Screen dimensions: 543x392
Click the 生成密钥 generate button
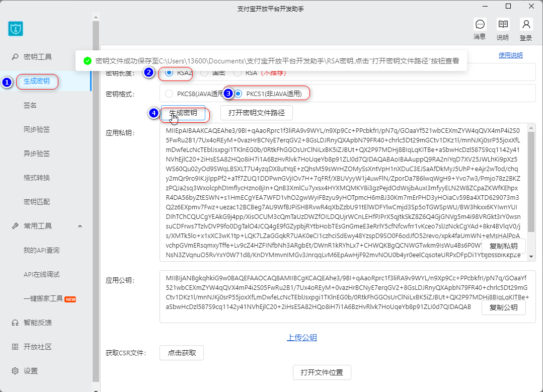(x=183, y=113)
